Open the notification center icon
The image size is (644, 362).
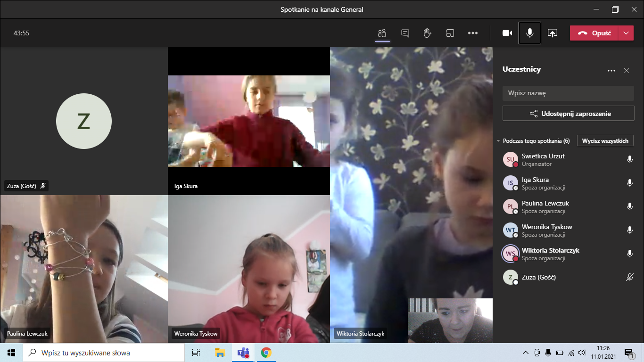(x=629, y=353)
